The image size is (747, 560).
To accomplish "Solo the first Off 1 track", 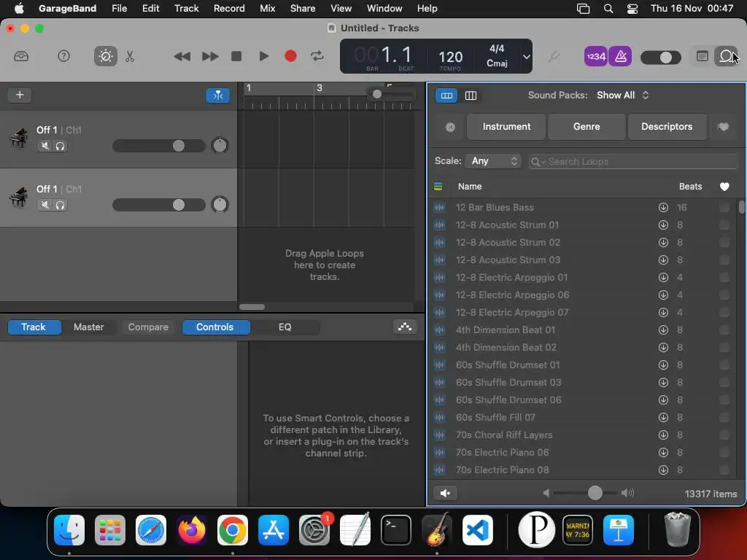I will [x=60, y=146].
